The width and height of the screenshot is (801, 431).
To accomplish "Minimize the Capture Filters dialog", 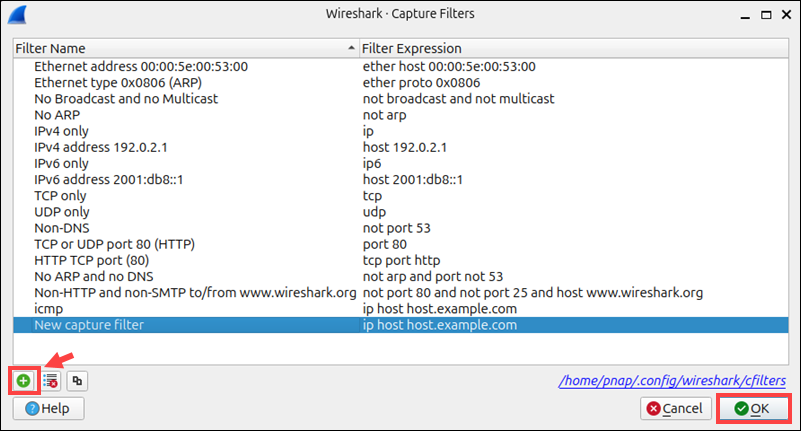I will click(x=745, y=16).
